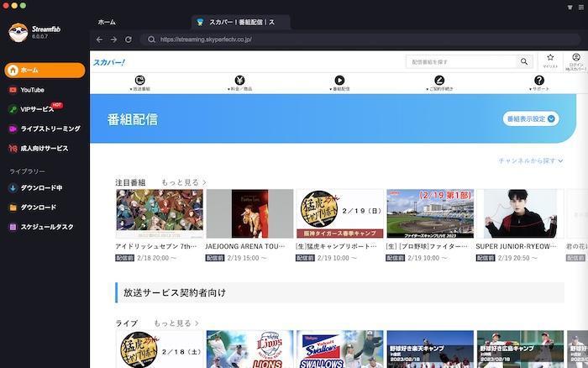Open the 野球好き楽天キャンプ thumbnail
The height and width of the screenshot is (368, 588).
(x=430, y=350)
